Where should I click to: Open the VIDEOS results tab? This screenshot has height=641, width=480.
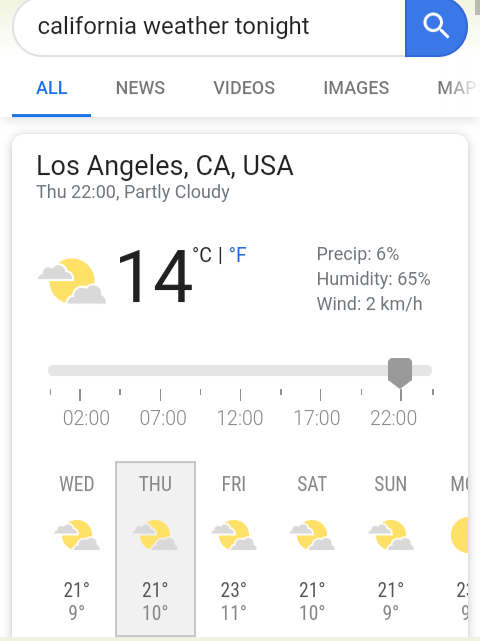(244, 88)
